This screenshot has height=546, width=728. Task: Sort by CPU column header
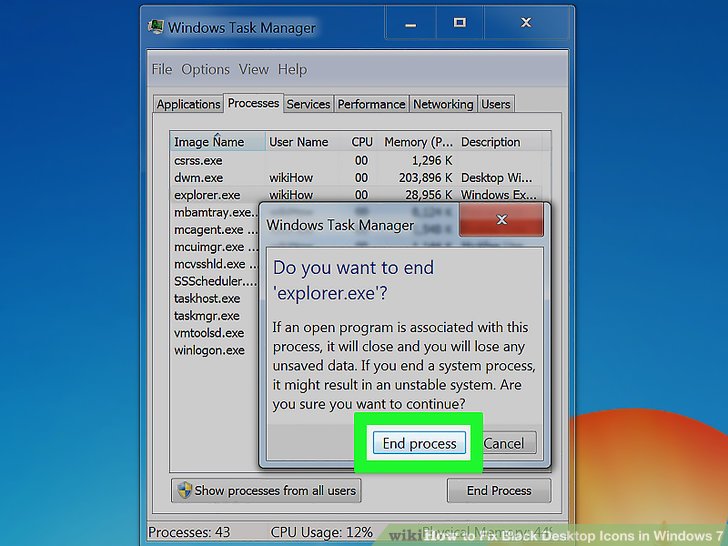362,142
